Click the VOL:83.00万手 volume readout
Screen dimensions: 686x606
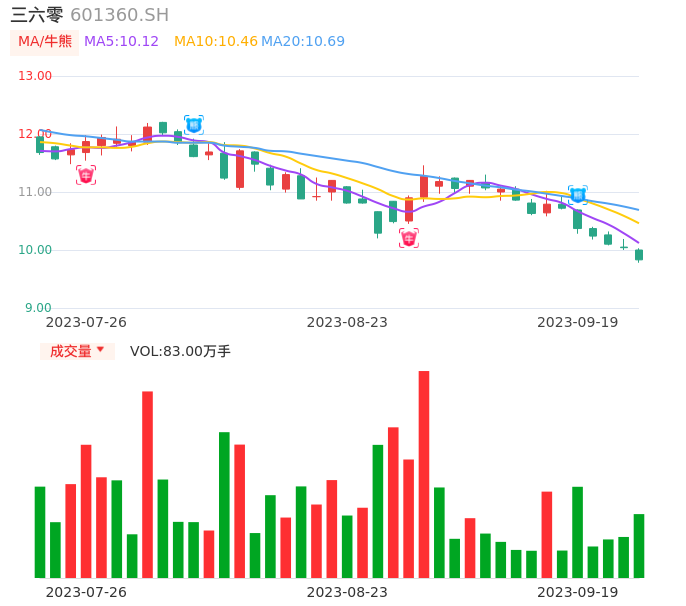pos(180,351)
